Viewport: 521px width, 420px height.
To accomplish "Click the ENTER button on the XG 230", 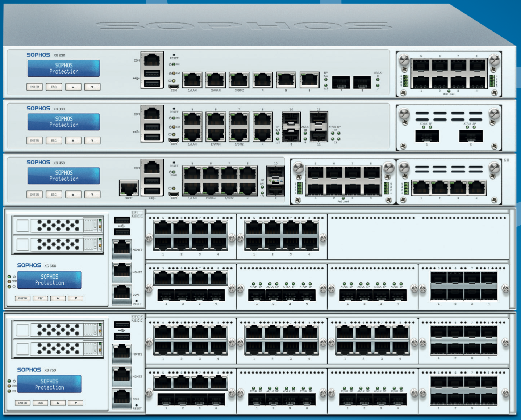I will (x=34, y=87).
